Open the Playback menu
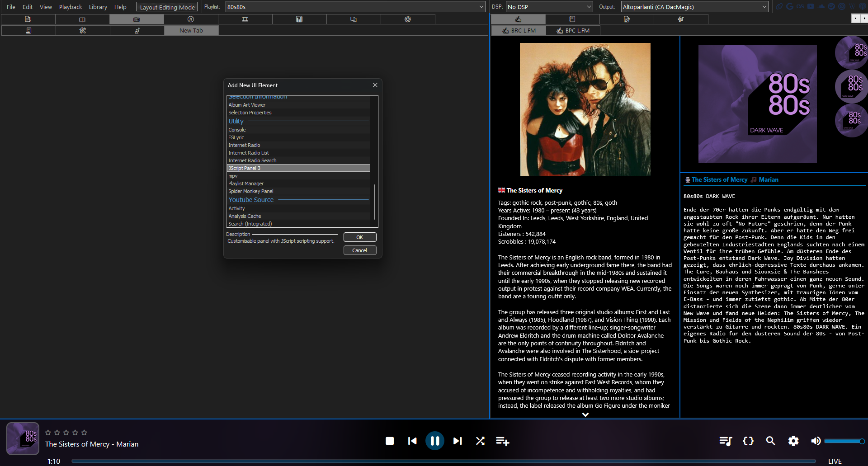Image resolution: width=868 pixels, height=466 pixels. [71, 7]
